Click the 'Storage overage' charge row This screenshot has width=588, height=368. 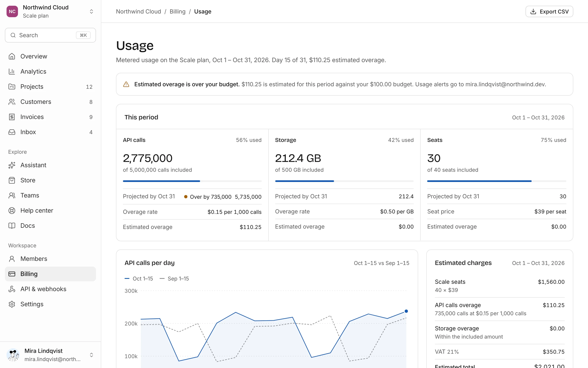pyautogui.click(x=500, y=332)
